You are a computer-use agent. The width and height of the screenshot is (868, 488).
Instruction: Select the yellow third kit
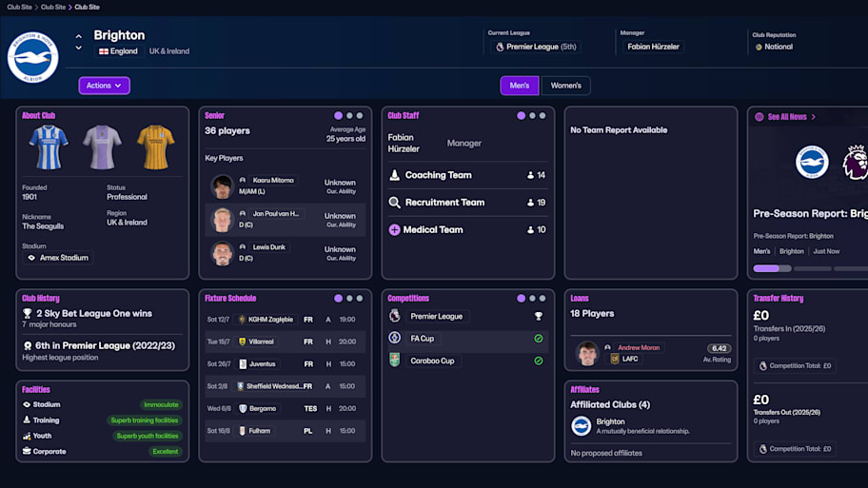click(x=155, y=146)
